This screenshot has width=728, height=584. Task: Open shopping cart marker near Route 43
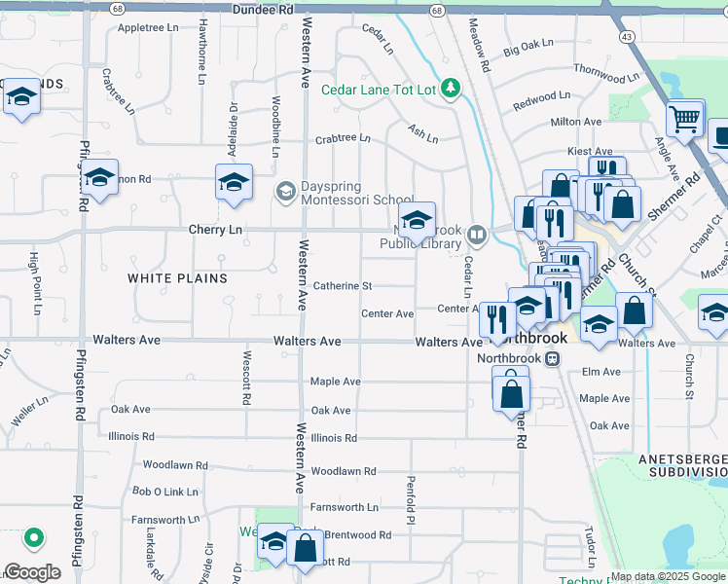click(684, 120)
